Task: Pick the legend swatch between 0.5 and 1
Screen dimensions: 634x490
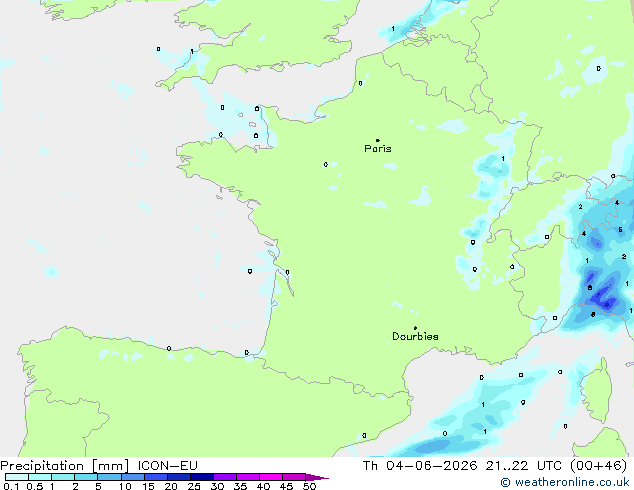Action: coord(40,477)
